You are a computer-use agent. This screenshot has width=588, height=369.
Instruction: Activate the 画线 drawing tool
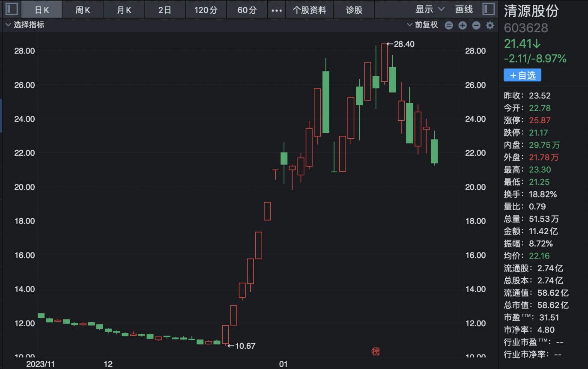[464, 9]
